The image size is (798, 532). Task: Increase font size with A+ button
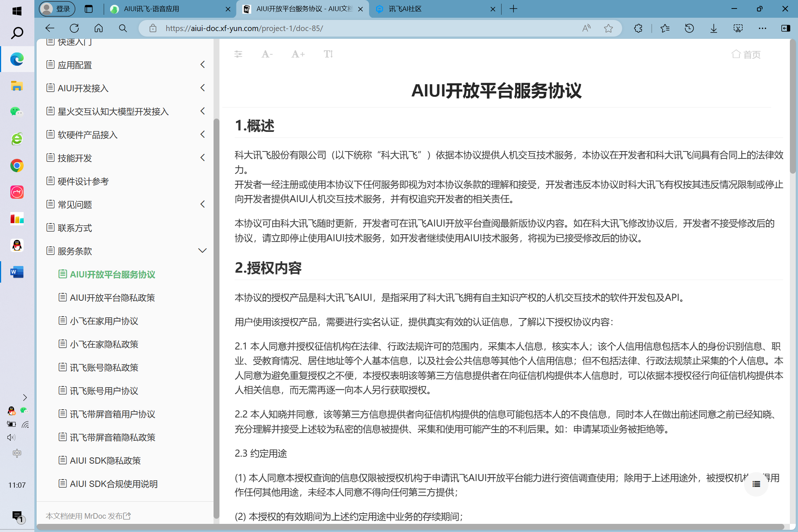click(x=298, y=54)
